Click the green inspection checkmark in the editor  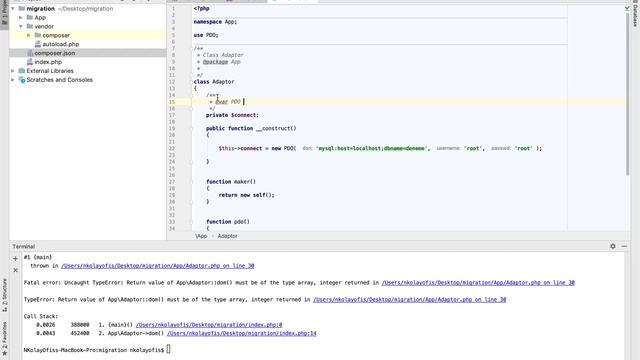coord(627,8)
